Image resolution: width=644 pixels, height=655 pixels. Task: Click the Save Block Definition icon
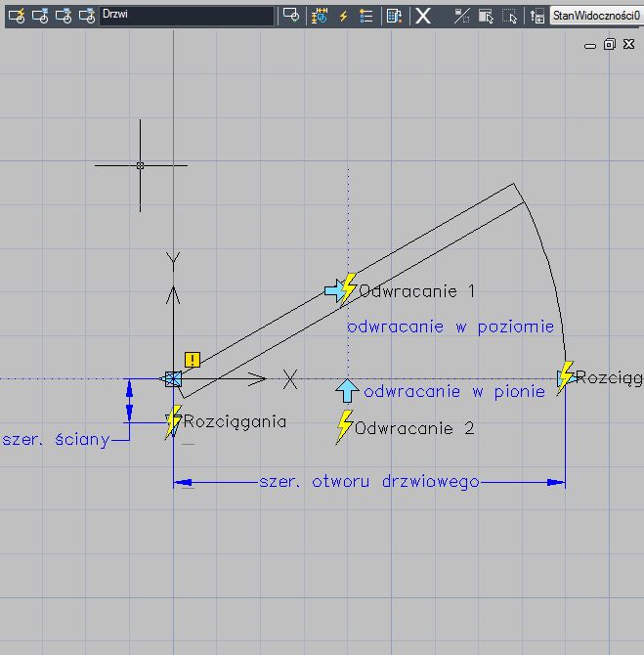click(x=40, y=16)
